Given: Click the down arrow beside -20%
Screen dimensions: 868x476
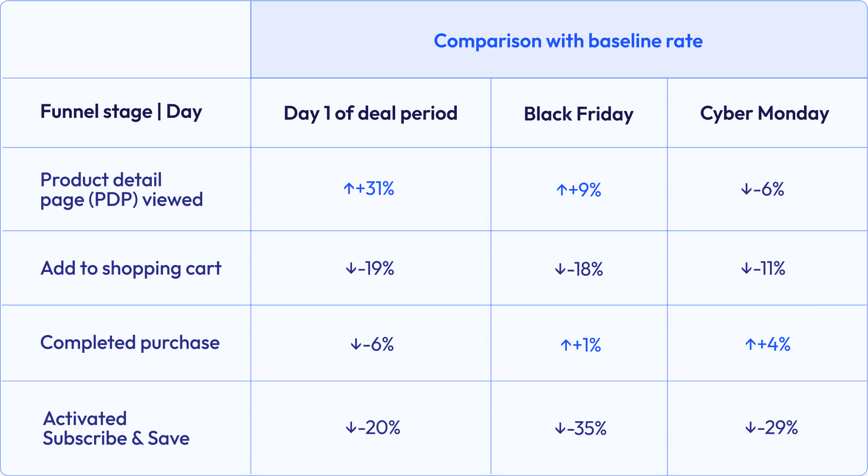Looking at the screenshot, I should pos(351,428).
